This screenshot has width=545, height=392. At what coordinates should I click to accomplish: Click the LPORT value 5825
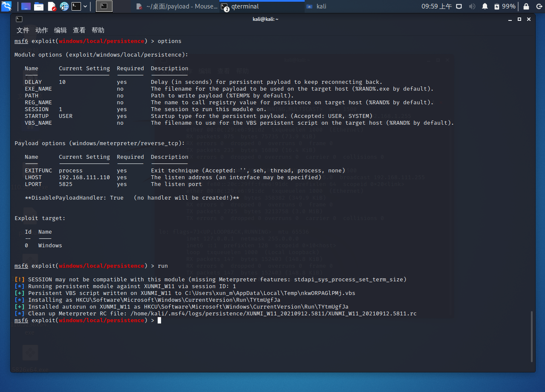66,184
